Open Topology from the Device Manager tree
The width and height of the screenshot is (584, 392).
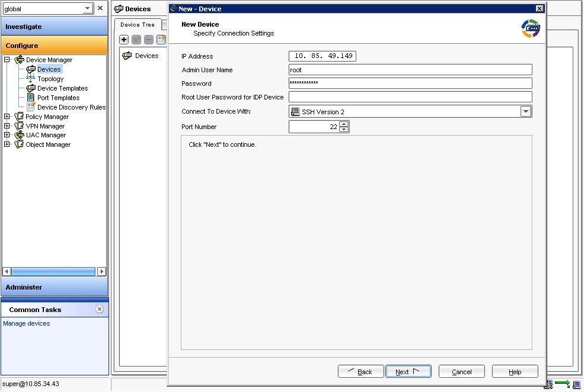point(50,78)
